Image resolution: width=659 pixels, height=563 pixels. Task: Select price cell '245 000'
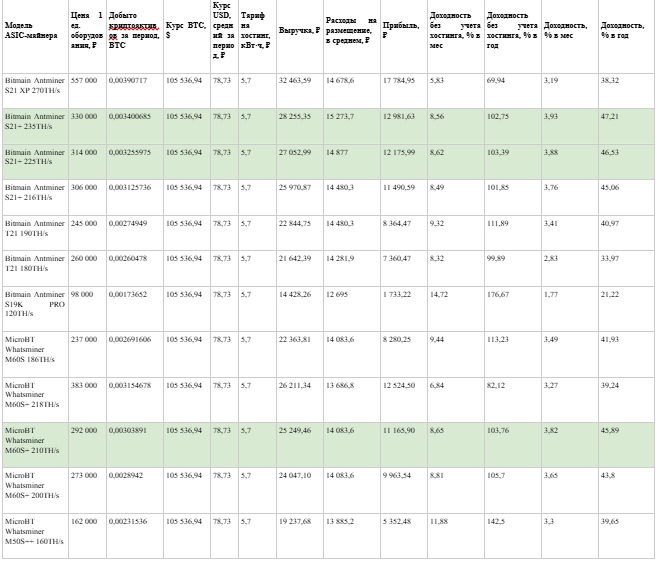coord(87,234)
